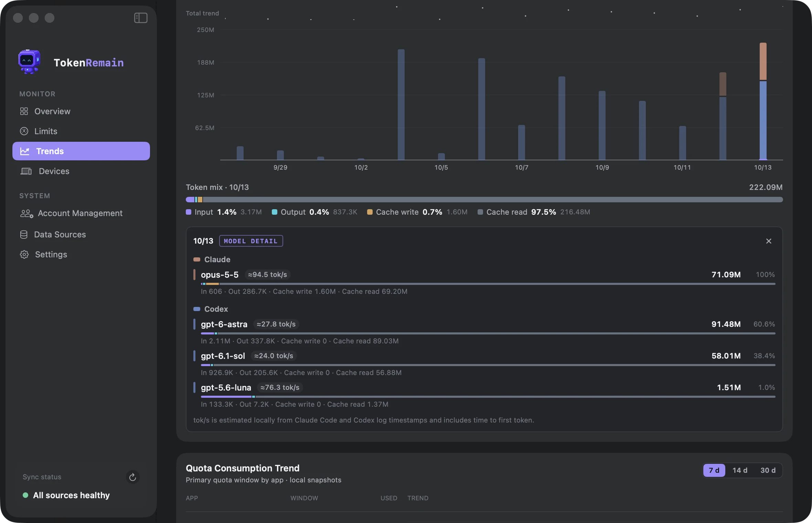This screenshot has height=523, width=812.
Task: Click the 10/7 axis label
Action: [x=521, y=168]
